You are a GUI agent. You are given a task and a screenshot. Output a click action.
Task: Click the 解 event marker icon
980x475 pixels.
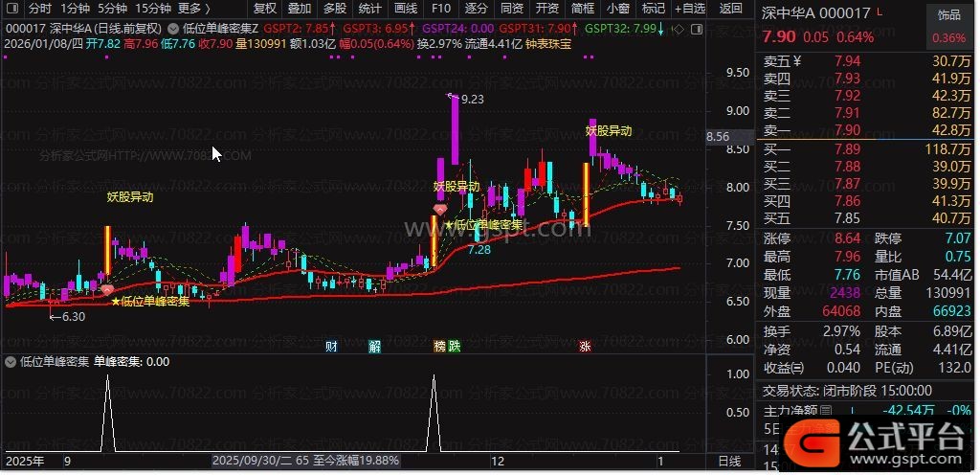pos(374,346)
